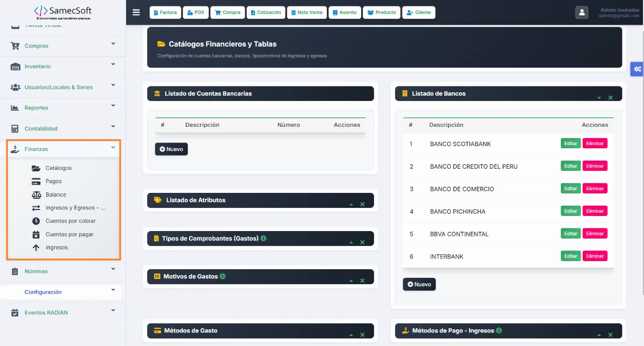Screen dimensions: 644x346
Task: Close the Listado de Atributos panel
Action: [x=362, y=204]
